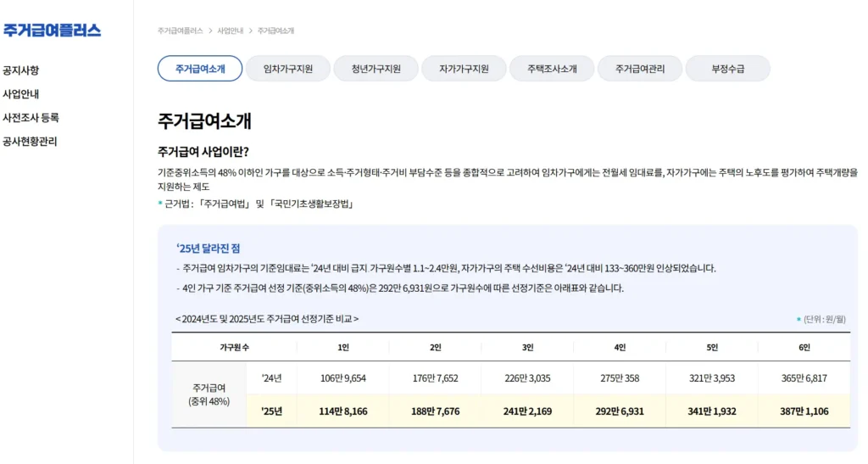Screen dimensions: 868x464
Task: Switch to the 부정수급 tab
Action: click(728, 69)
